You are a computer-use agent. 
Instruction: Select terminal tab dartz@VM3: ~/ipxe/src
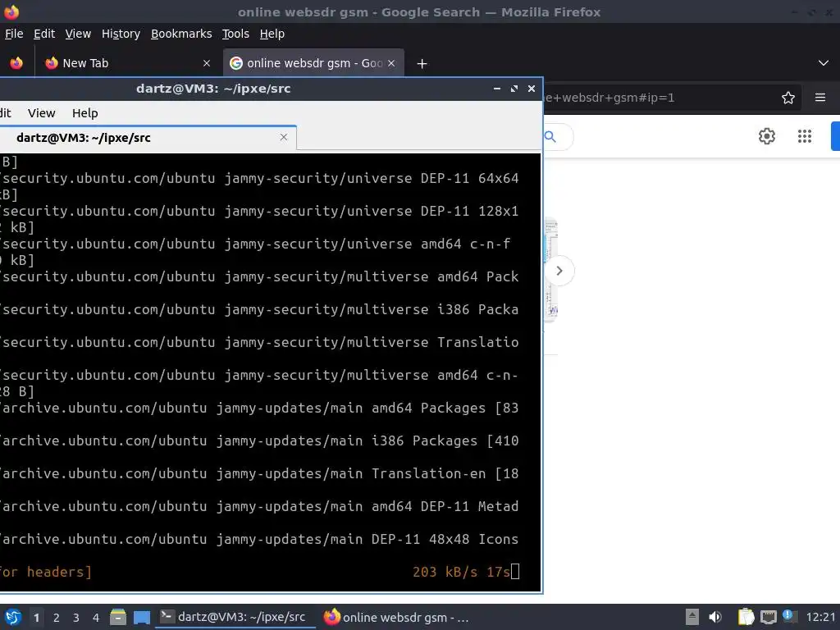148,138
